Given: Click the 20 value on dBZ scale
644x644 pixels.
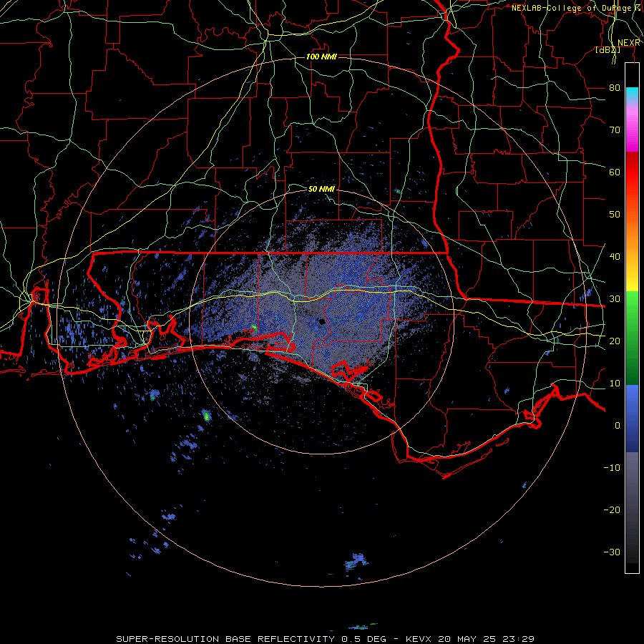Looking at the screenshot, I should pos(615,341).
